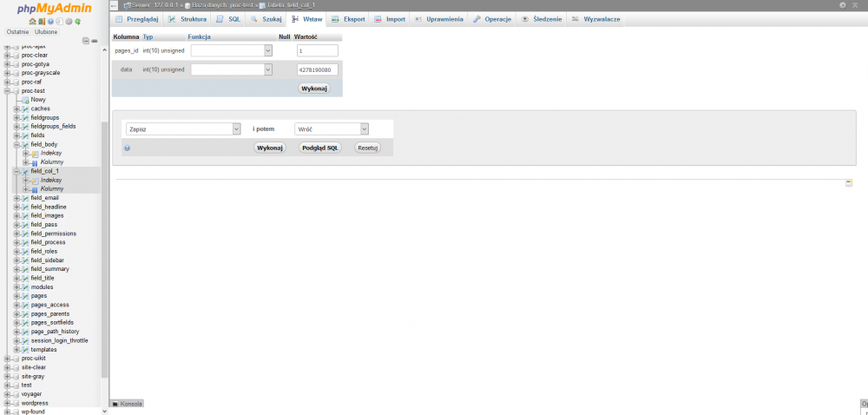This screenshot has width=868, height=415.
Task: Open the field_email table
Action: (x=45, y=198)
